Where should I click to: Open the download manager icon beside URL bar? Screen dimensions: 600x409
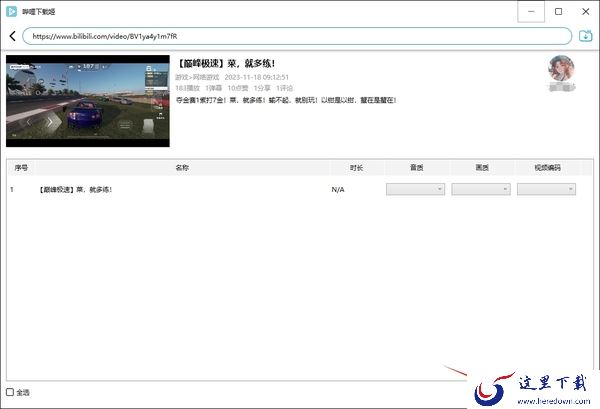click(x=585, y=36)
